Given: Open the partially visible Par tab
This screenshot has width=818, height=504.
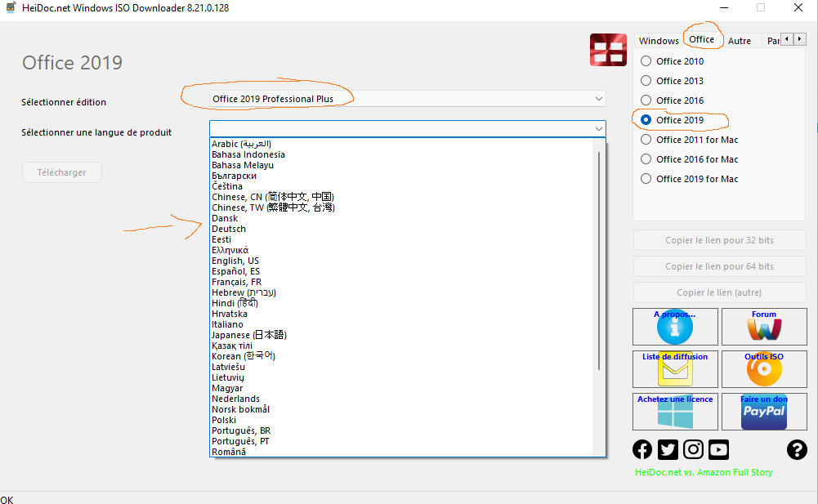Looking at the screenshot, I should (x=772, y=41).
